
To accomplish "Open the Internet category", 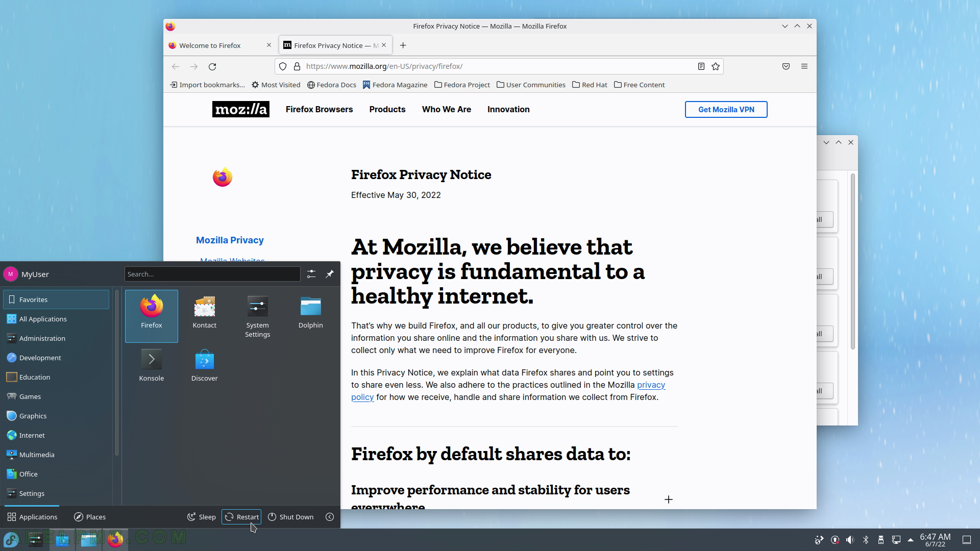I will (56, 435).
